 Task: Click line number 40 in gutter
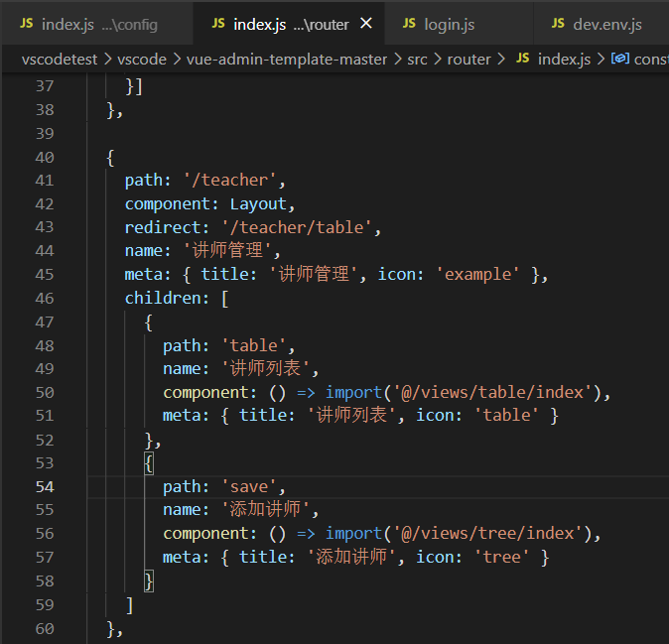(x=45, y=158)
